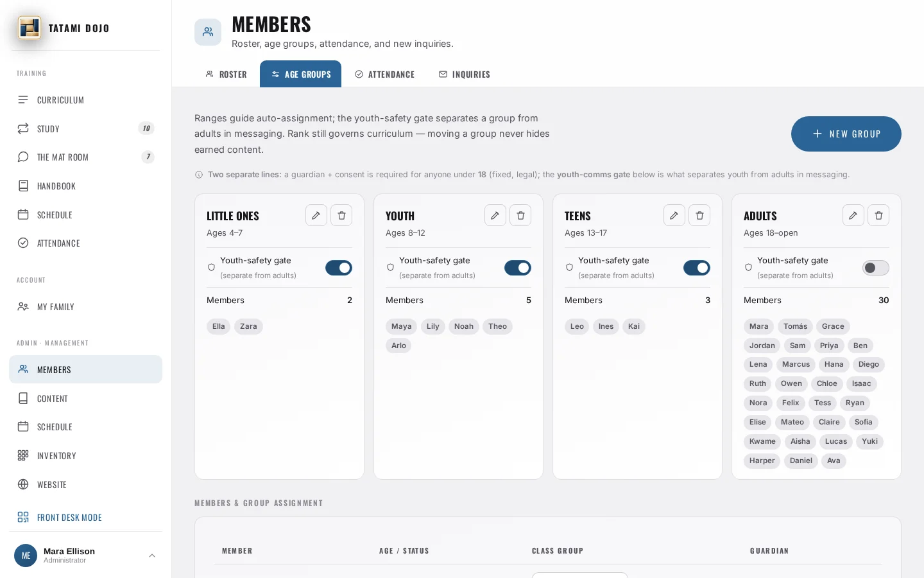
Task: Edit the Little Ones group
Action: [x=316, y=215]
